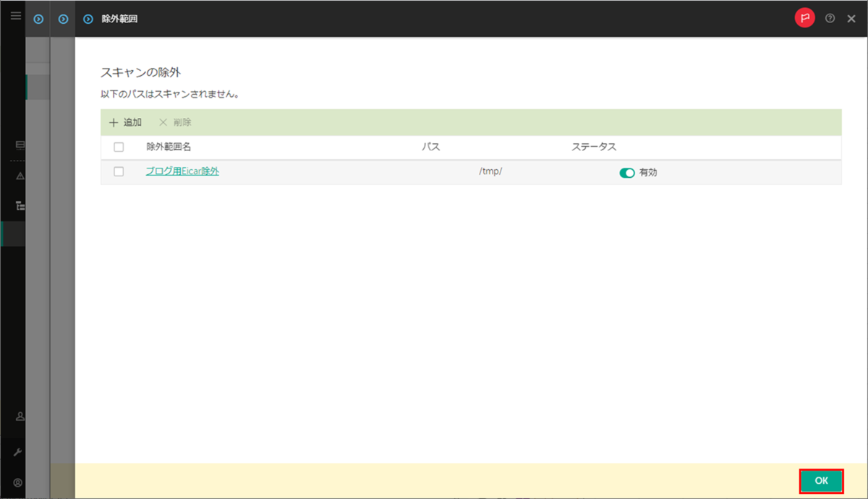Open the red flag notifications icon
This screenshot has width=868, height=499.
[x=805, y=17]
